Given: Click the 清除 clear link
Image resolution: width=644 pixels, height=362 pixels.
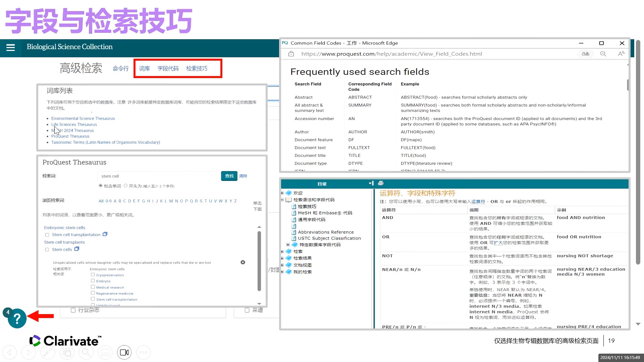Looking at the screenshot, I should 243,176.
